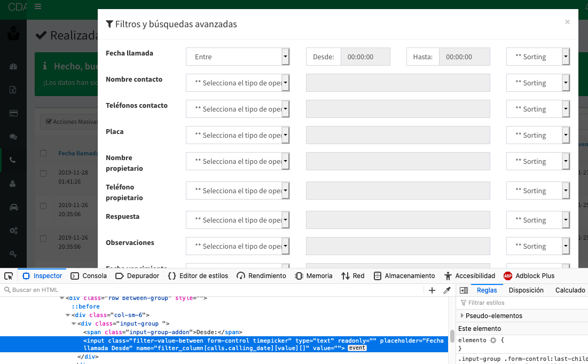Click the Acciones Masivas button

coord(69,122)
